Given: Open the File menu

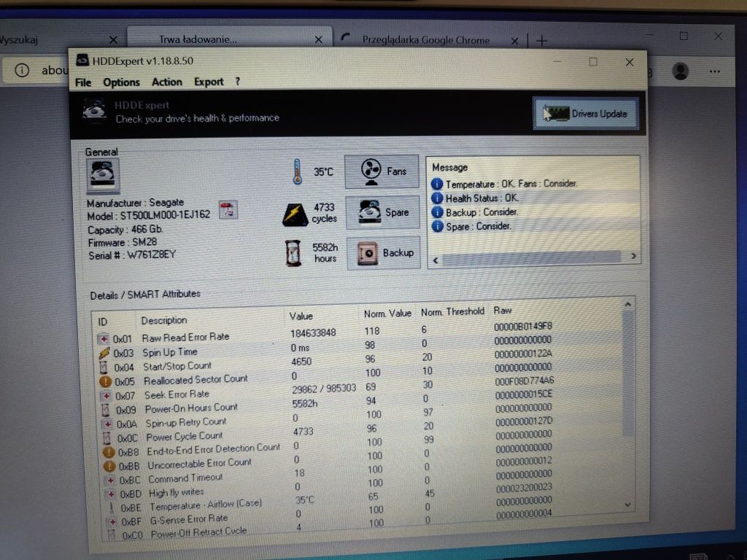Looking at the screenshot, I should (83, 82).
